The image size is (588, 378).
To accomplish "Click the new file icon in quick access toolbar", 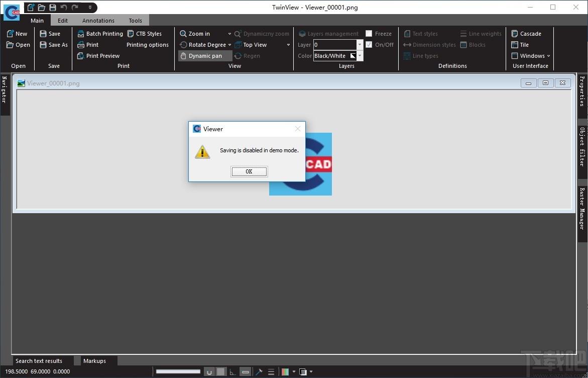I will [x=31, y=7].
